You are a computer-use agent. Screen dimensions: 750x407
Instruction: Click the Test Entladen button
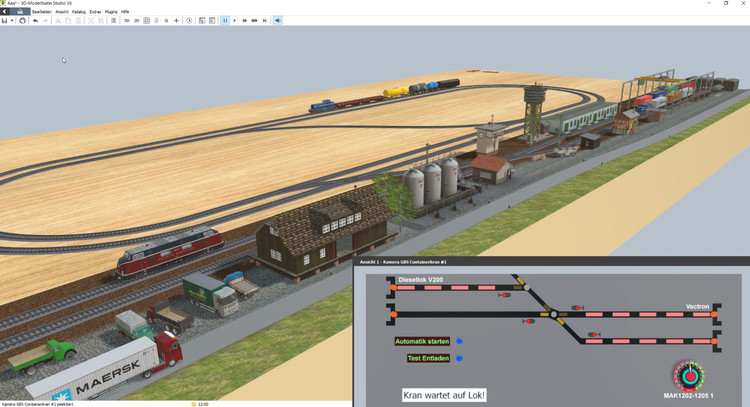point(427,358)
